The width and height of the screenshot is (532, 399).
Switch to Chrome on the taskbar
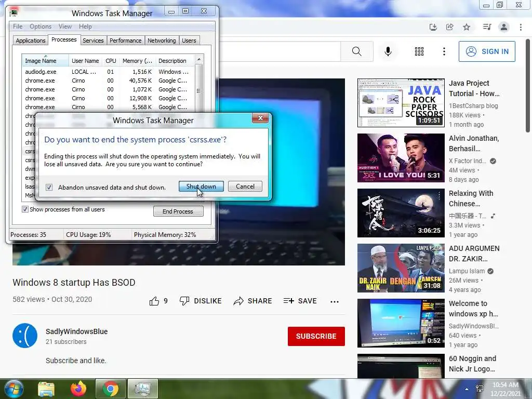click(111, 389)
